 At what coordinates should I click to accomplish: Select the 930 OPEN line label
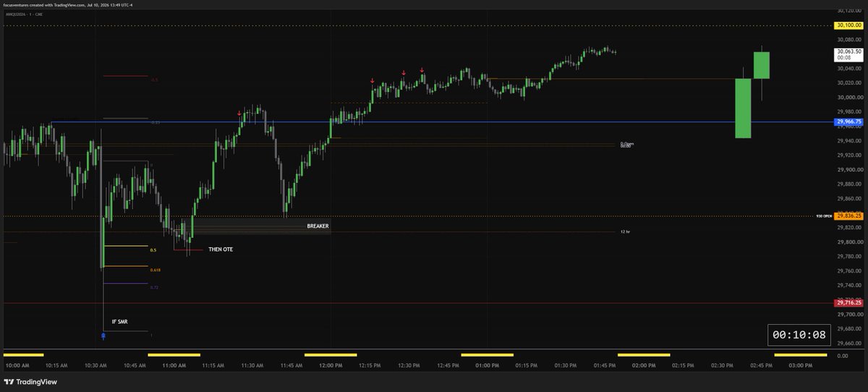tap(824, 216)
